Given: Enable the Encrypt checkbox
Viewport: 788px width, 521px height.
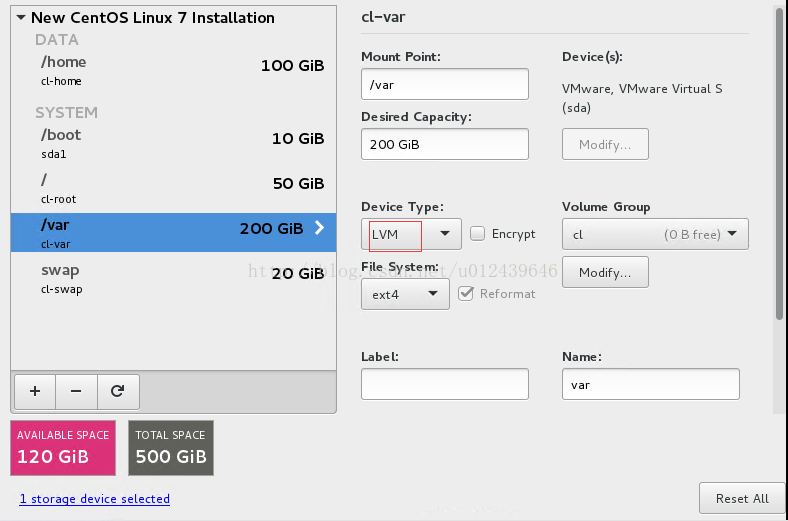Looking at the screenshot, I should point(478,234).
